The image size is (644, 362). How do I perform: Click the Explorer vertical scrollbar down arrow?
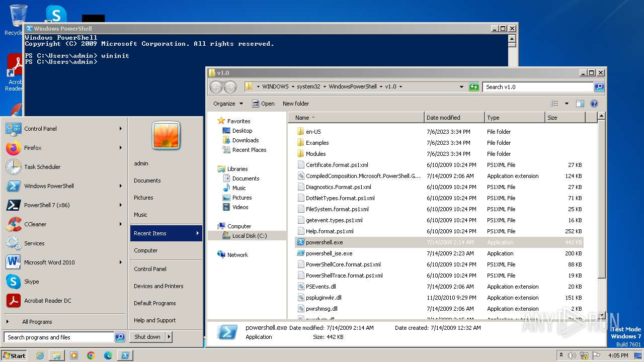(602, 315)
